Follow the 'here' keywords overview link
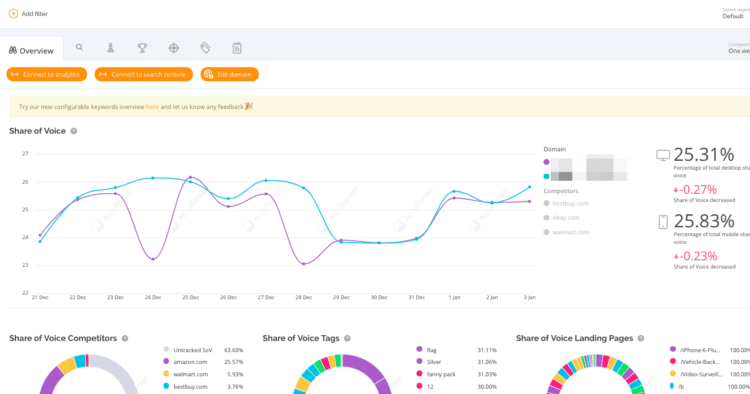The image size is (750, 394). (152, 107)
